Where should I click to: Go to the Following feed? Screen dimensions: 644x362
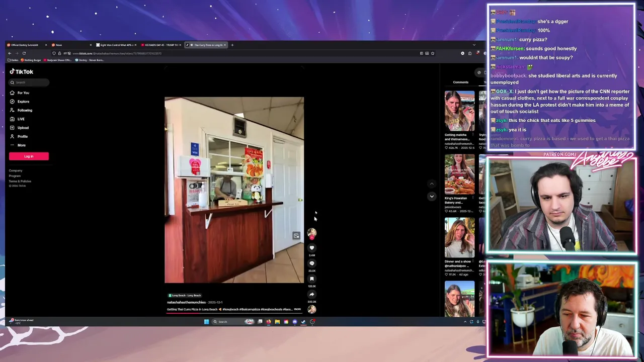coord(21,111)
